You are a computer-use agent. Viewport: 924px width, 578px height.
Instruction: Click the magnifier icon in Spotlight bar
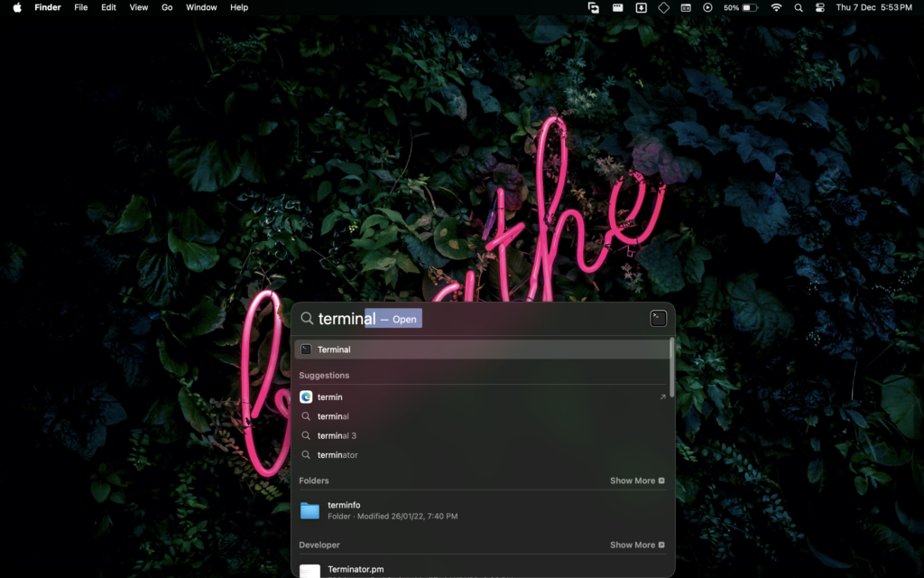[x=307, y=319]
